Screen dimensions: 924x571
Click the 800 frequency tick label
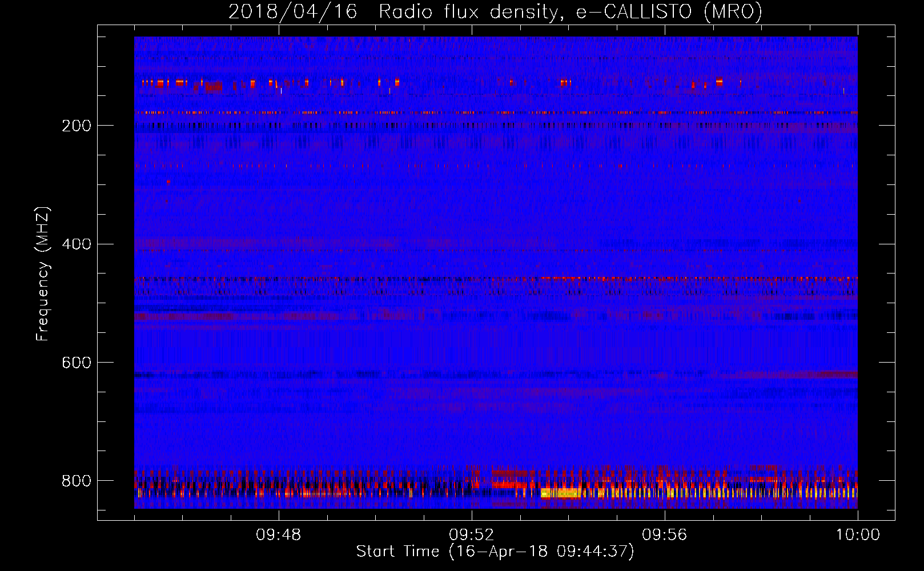point(77,481)
